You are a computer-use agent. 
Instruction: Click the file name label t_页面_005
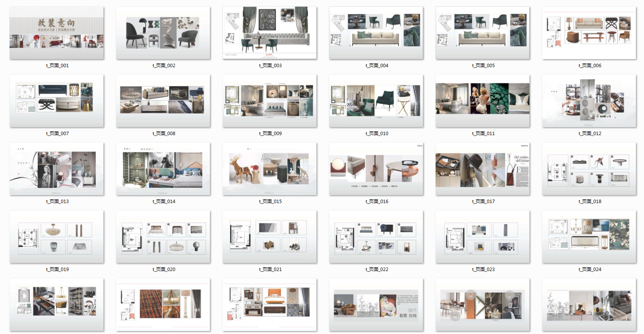coord(483,66)
